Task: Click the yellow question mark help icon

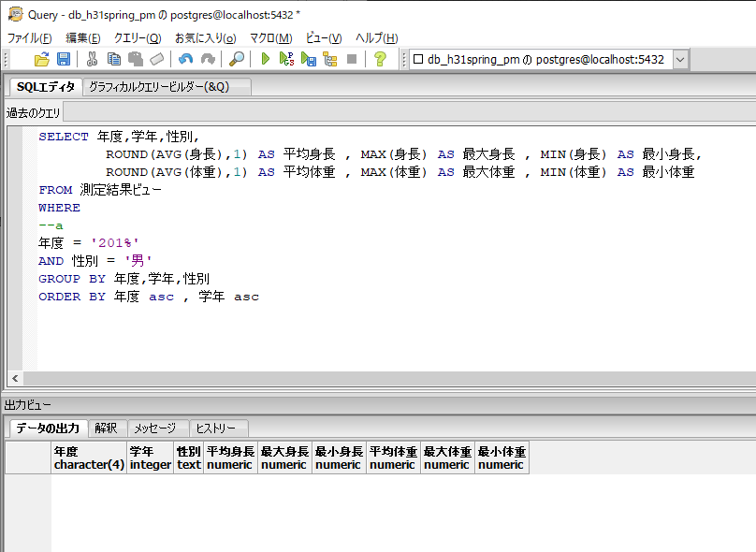Action: [380, 59]
